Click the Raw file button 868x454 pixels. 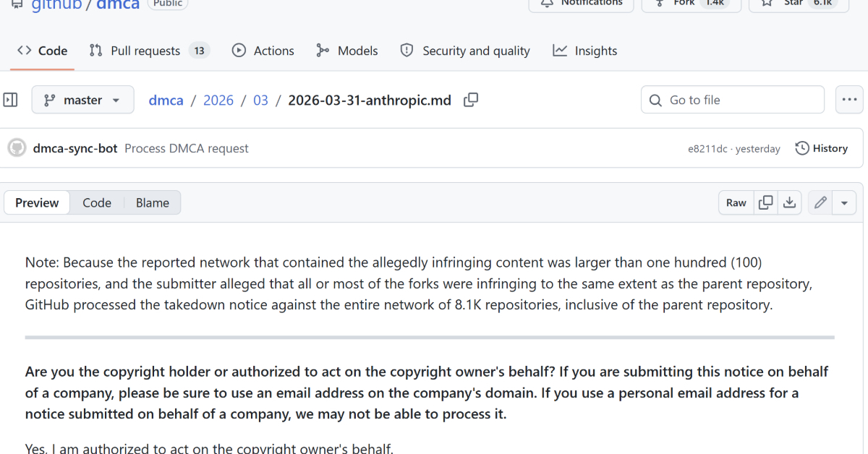click(736, 203)
